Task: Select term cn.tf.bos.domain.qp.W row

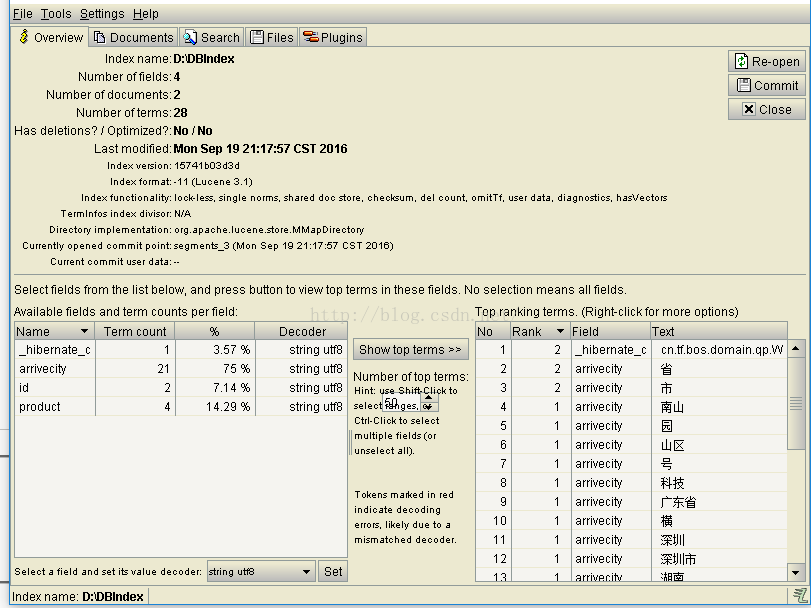Action: point(632,350)
